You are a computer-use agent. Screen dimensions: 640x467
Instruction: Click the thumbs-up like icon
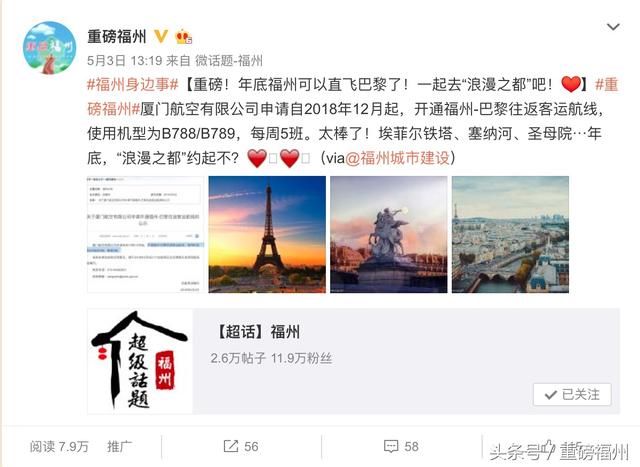546,447
